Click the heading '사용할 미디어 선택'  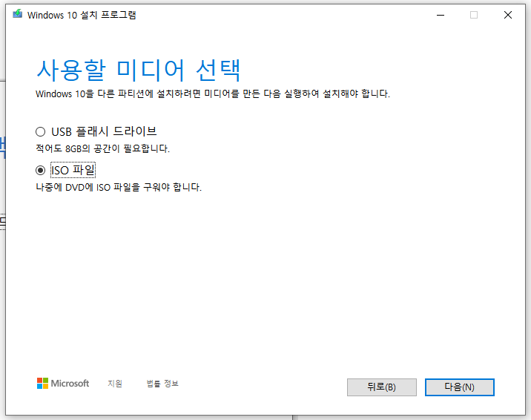(x=138, y=70)
